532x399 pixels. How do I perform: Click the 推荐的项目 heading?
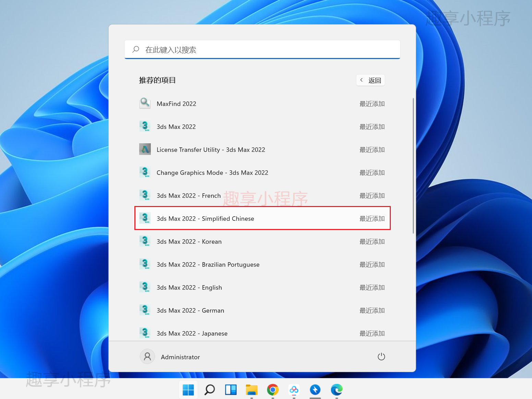pyautogui.click(x=157, y=80)
